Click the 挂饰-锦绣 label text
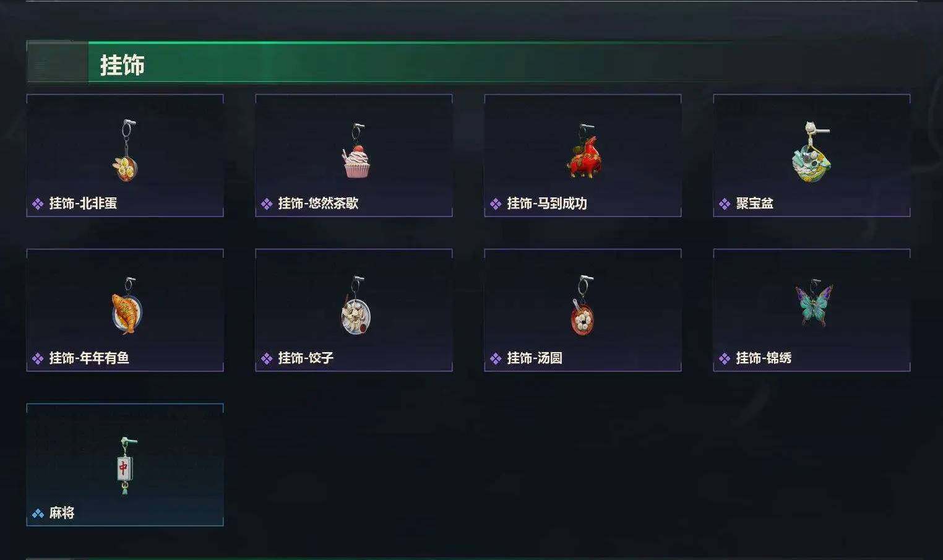Screen dimensions: 943x560 764,358
